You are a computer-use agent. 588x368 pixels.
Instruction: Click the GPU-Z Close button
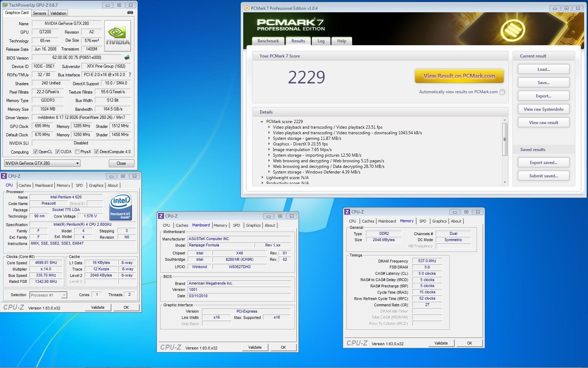point(121,163)
